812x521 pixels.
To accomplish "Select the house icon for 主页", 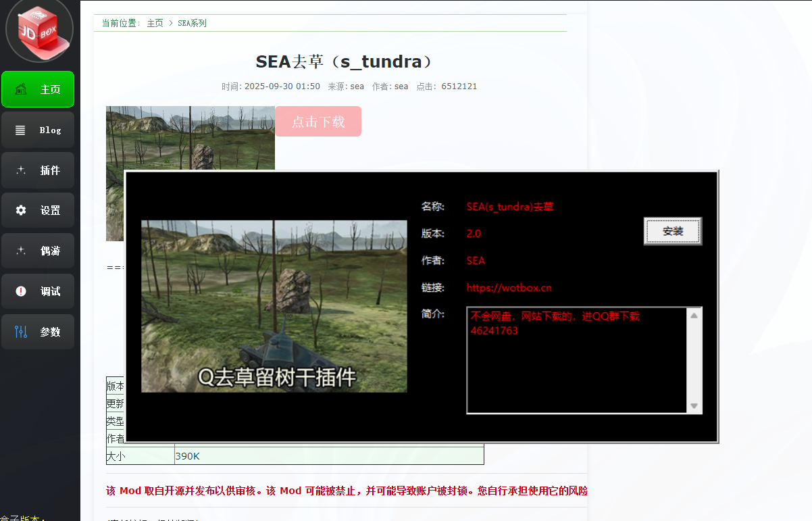I will pos(21,89).
